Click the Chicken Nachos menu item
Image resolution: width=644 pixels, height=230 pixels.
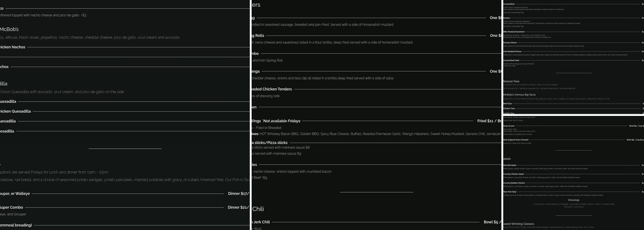click(x=12, y=47)
